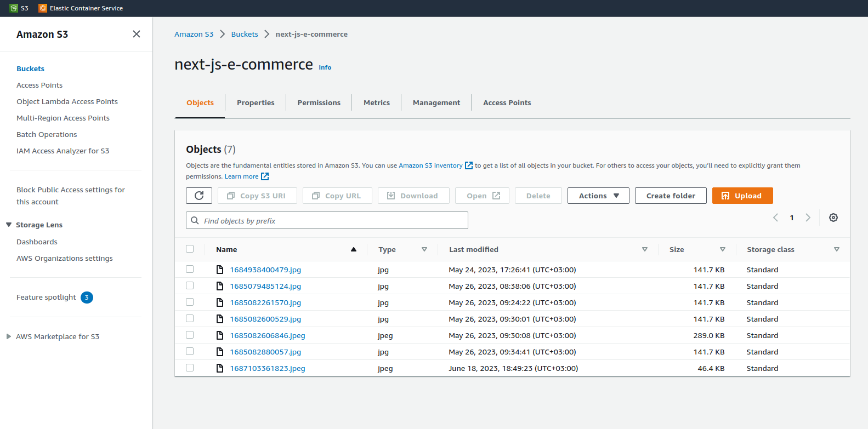
Task: Open Object Lambda Access Points in sidebar
Action: (67, 101)
